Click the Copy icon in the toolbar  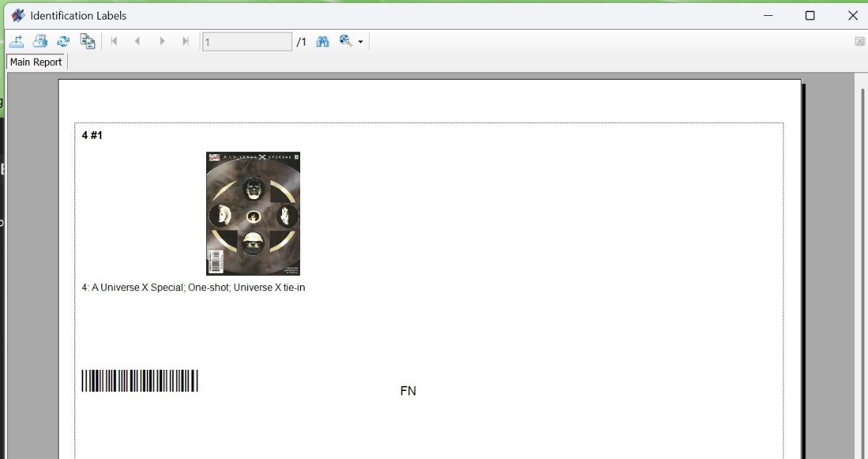[x=88, y=41]
